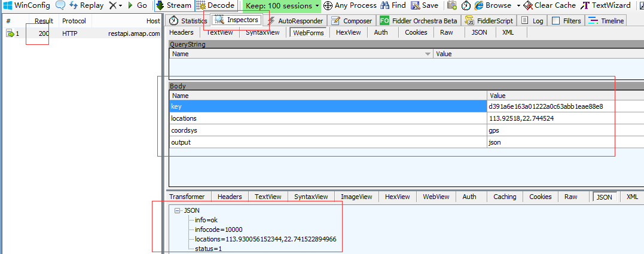
Task: Click Clear Cache
Action: [550, 5]
